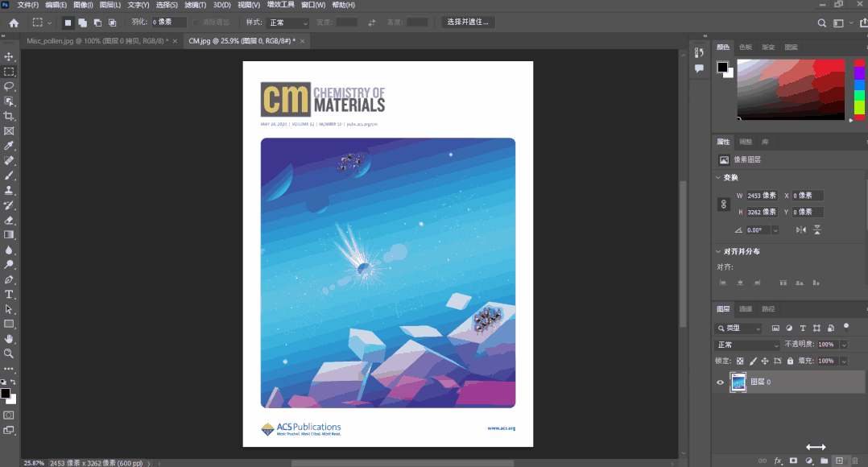Open the 图层(L) menu
This screenshot has width=868, height=467.
pos(110,5)
